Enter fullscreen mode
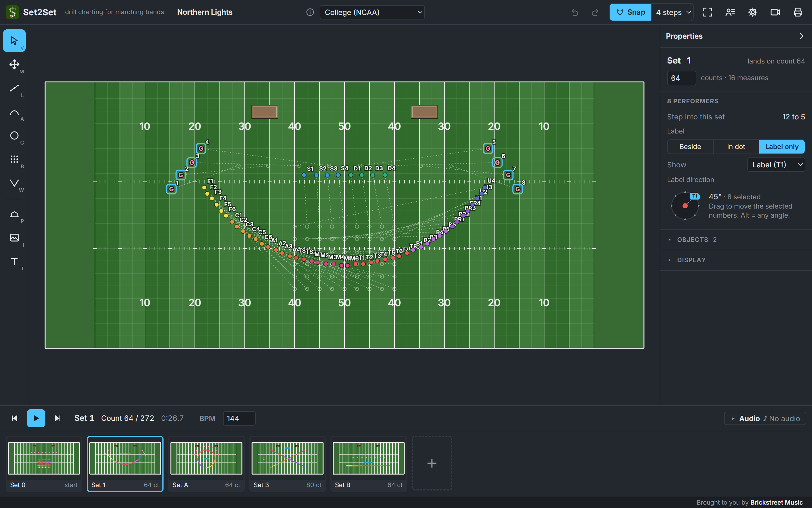This screenshot has height=508, width=812. pos(708,12)
